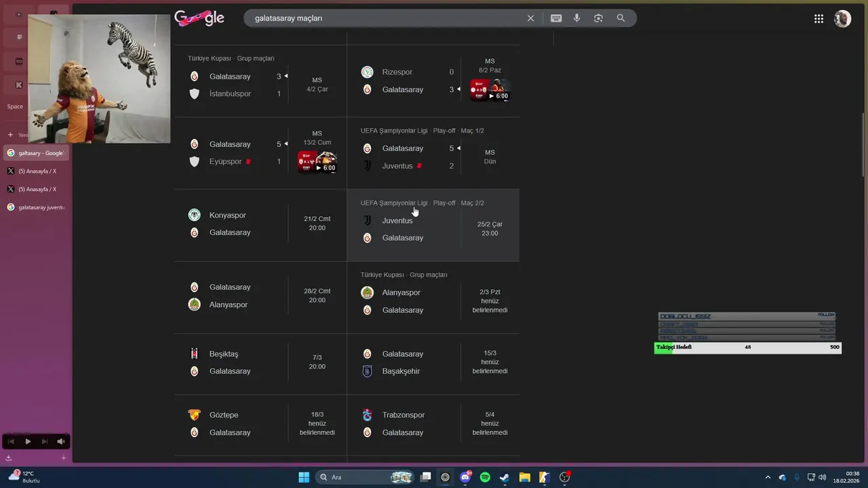
Task: Open Discord from the taskbar
Action: [465, 477]
